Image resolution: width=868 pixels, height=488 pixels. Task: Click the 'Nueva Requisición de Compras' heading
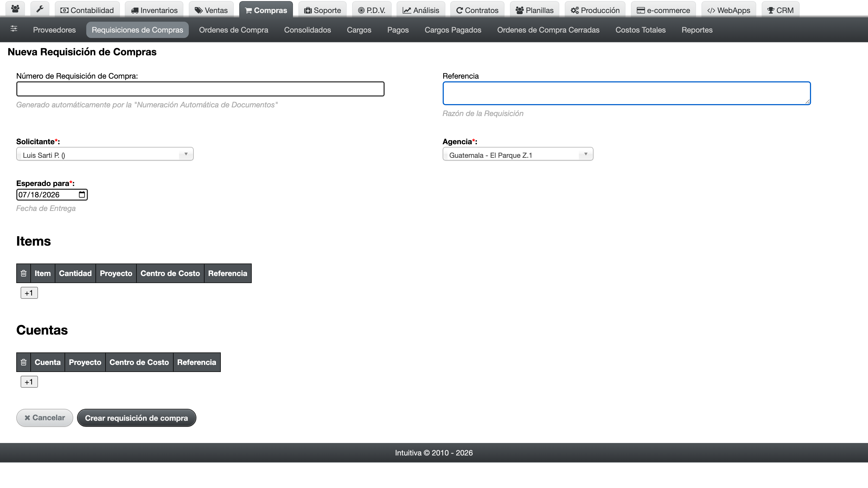82,52
